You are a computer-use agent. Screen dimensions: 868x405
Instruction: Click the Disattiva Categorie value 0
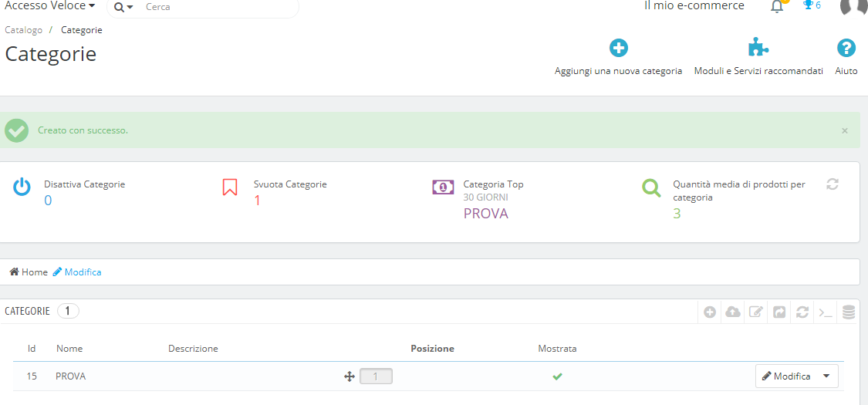tap(48, 201)
